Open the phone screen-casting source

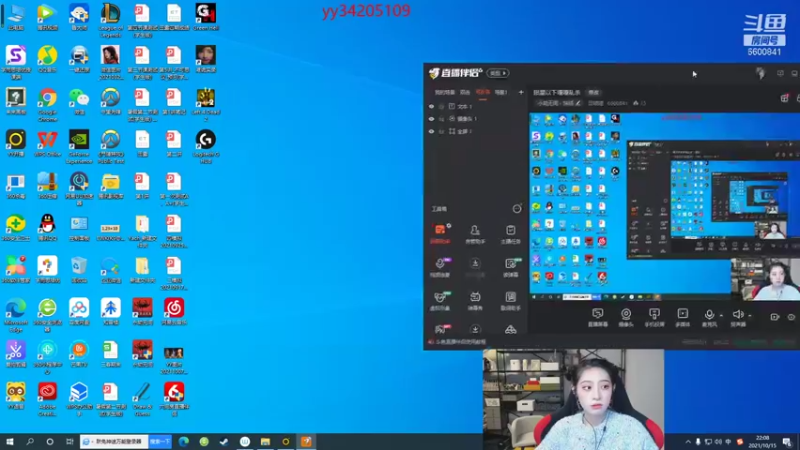pos(654,316)
